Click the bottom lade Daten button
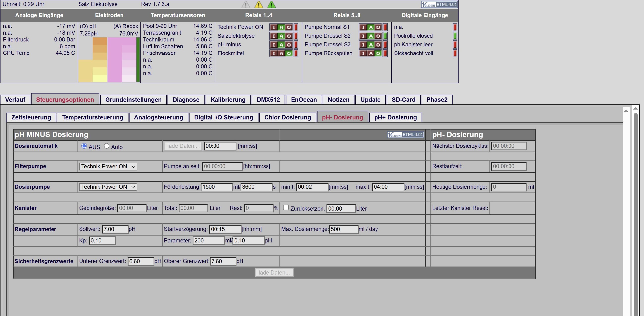Screen dimensions: 644x316 click(274, 272)
